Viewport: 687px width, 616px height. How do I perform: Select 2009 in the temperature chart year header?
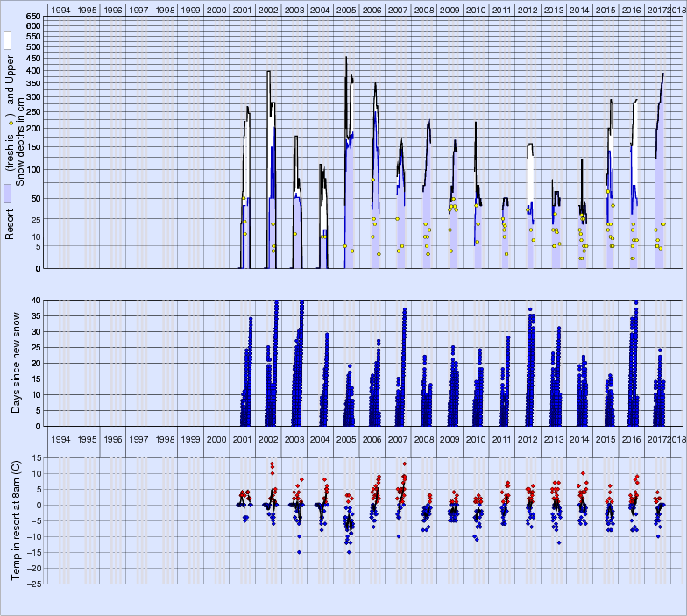point(450,438)
